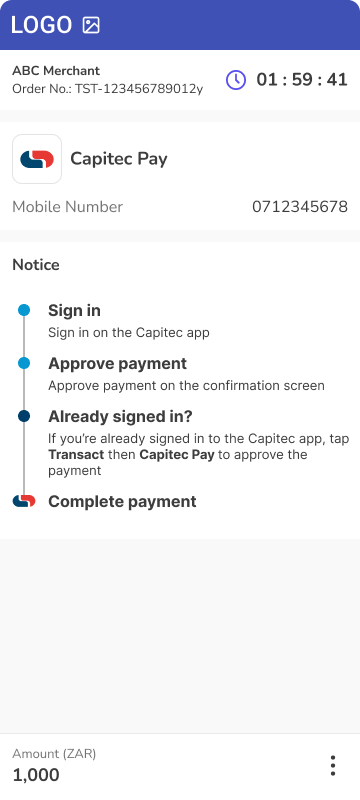Viewport: 360px width, 800px height.
Task: Click the Capitec Pay heading
Action: (119, 159)
